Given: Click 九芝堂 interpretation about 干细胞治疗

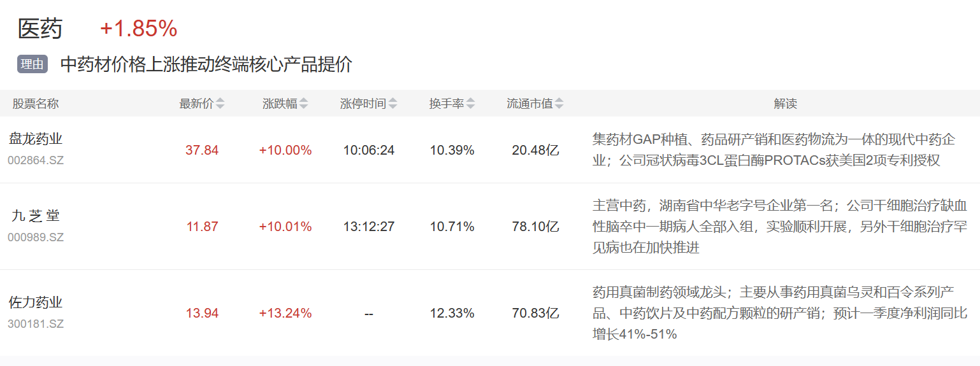Looking at the screenshot, I should coord(780,226).
